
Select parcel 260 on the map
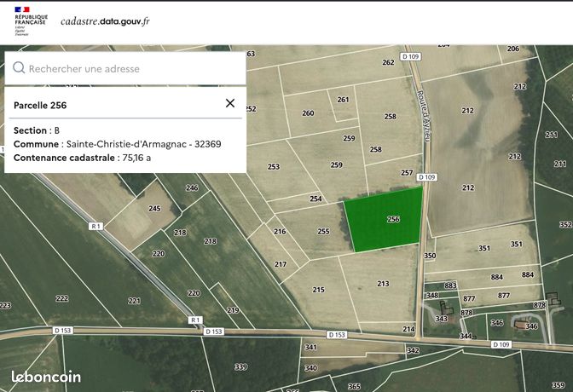[308, 113]
